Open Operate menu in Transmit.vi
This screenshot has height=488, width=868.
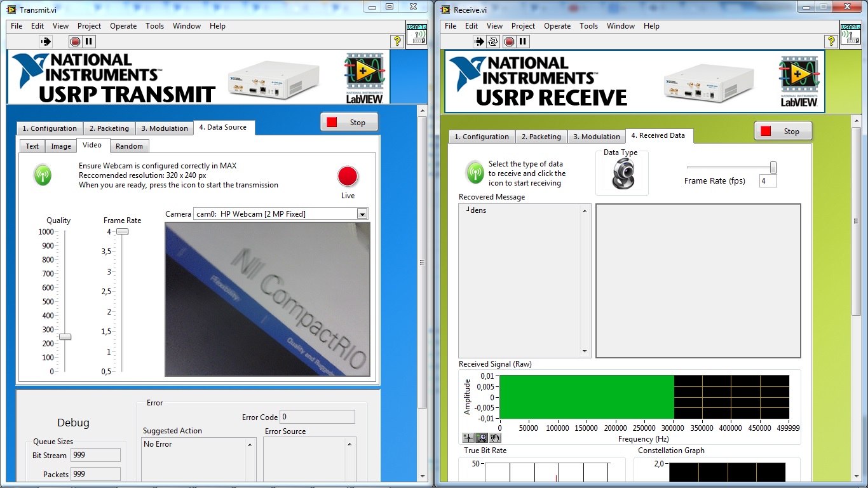(x=123, y=26)
